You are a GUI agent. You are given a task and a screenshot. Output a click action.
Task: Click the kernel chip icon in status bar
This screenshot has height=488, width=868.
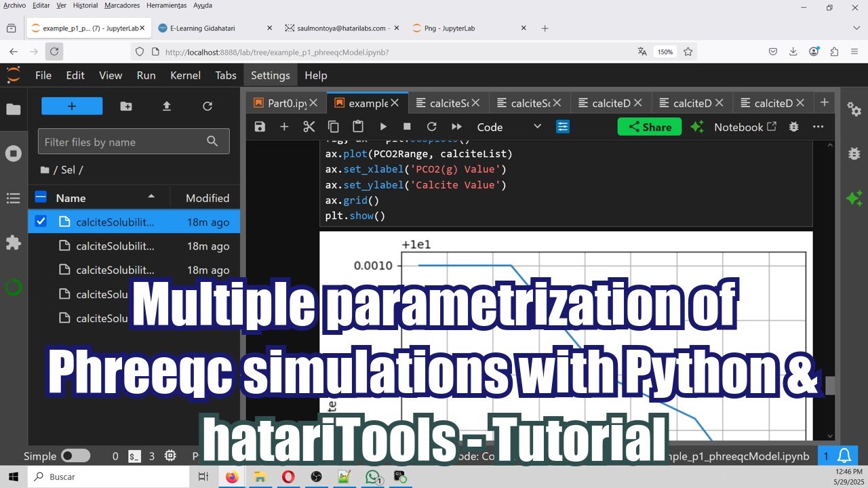[x=170, y=456]
